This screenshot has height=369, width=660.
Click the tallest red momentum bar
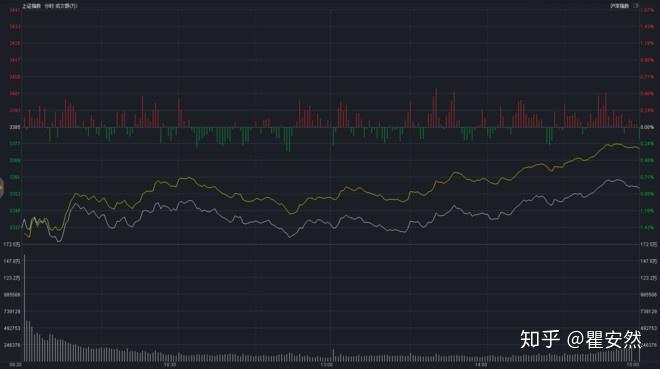[436, 108]
